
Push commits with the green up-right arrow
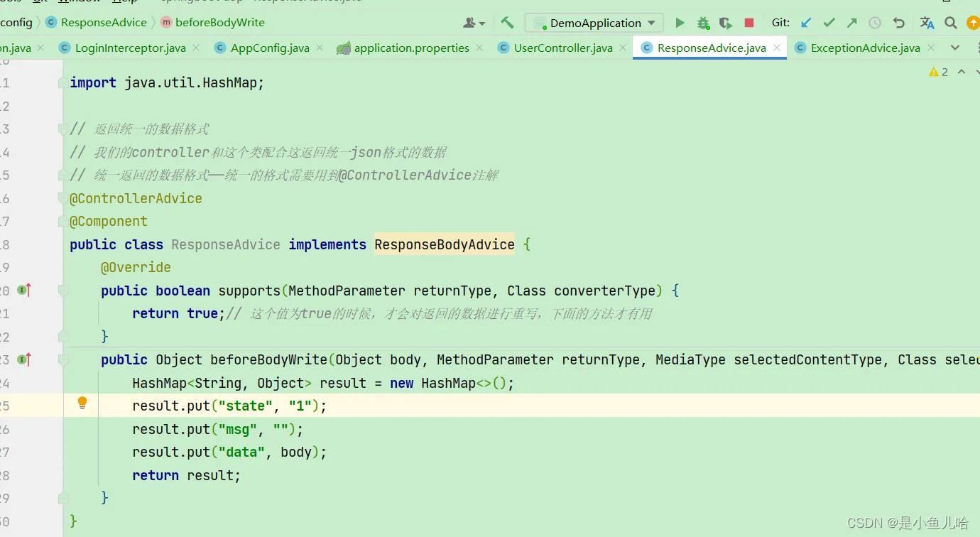point(851,23)
